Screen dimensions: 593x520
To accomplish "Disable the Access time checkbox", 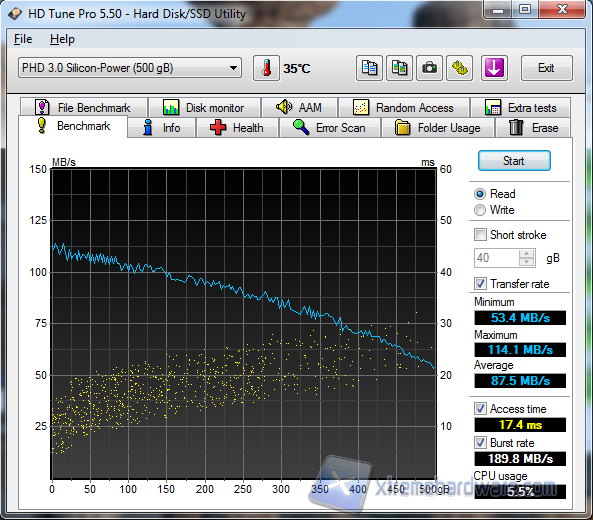I will click(480, 408).
